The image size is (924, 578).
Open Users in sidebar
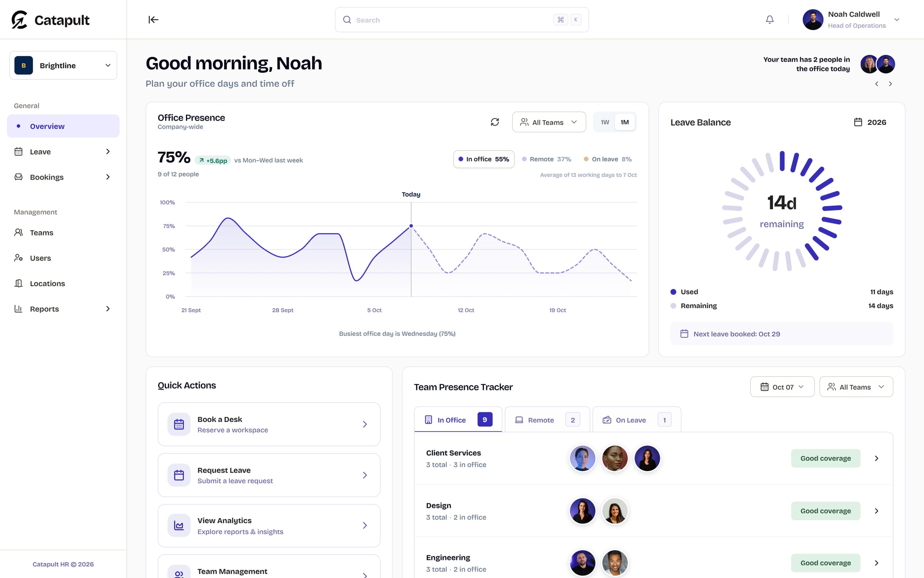pyautogui.click(x=63, y=258)
